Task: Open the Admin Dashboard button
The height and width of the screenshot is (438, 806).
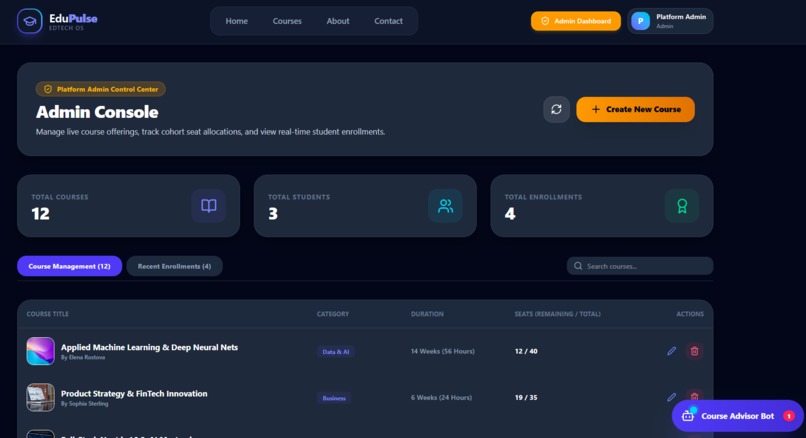Action: click(x=576, y=21)
